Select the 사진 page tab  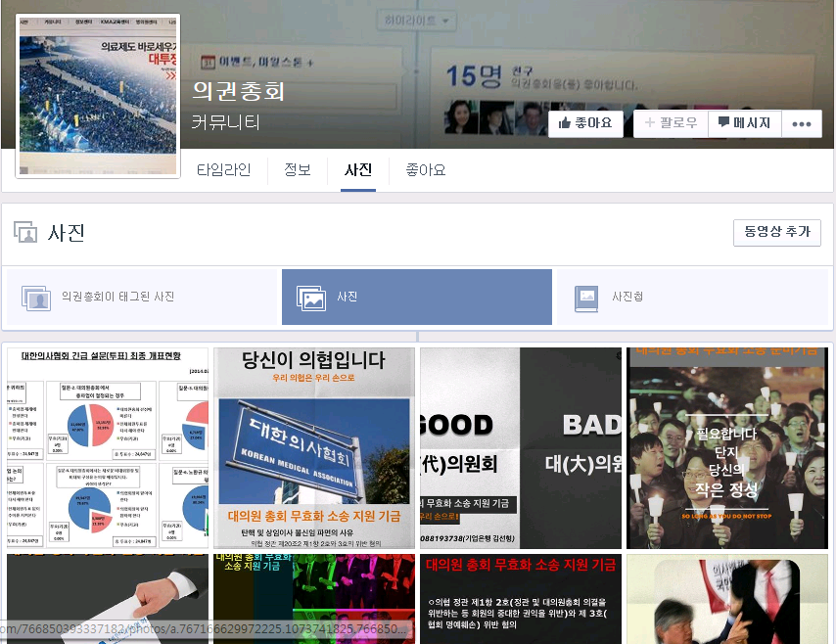(357, 170)
